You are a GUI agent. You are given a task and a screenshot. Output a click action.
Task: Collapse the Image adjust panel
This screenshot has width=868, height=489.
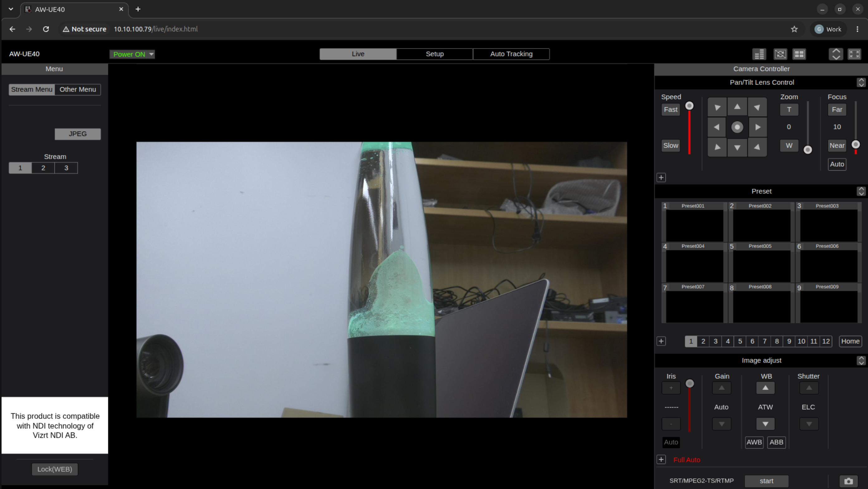(861, 360)
